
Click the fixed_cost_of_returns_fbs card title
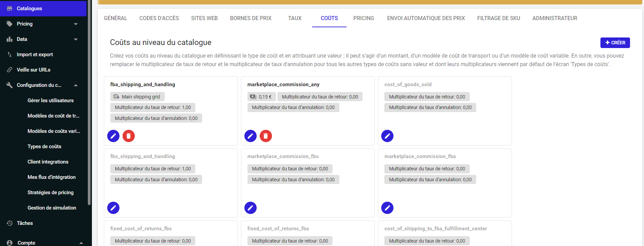tap(141, 229)
